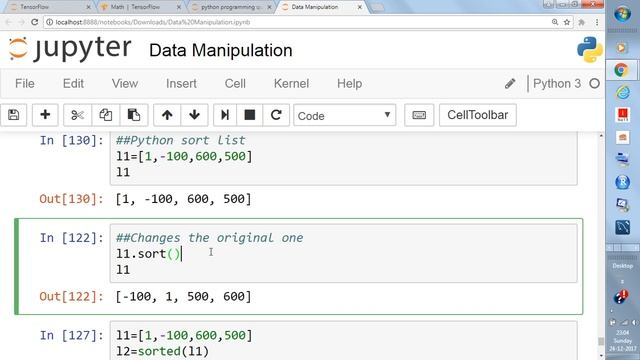The image size is (640, 360).
Task: Click the comment '##Python sort list'
Action: click(x=181, y=140)
